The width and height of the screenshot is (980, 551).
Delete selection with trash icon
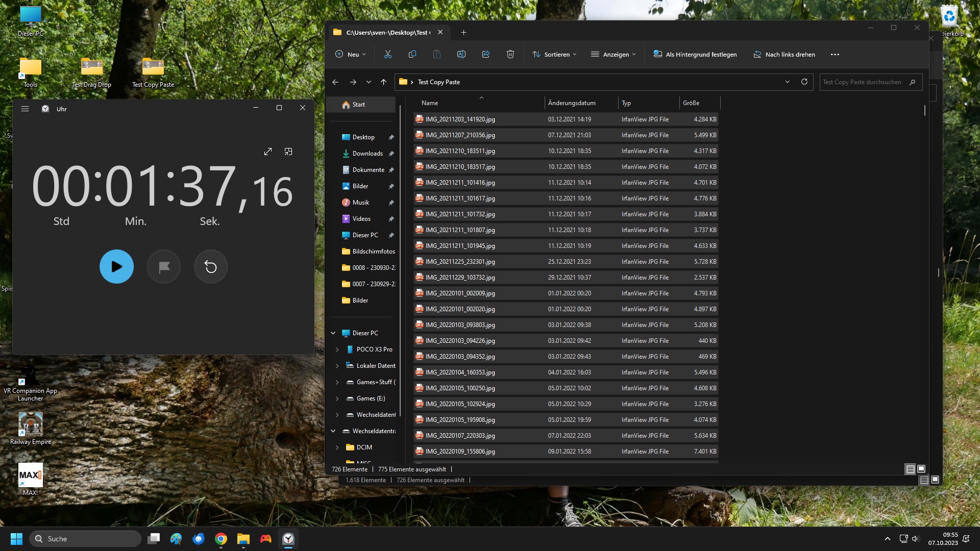510,54
